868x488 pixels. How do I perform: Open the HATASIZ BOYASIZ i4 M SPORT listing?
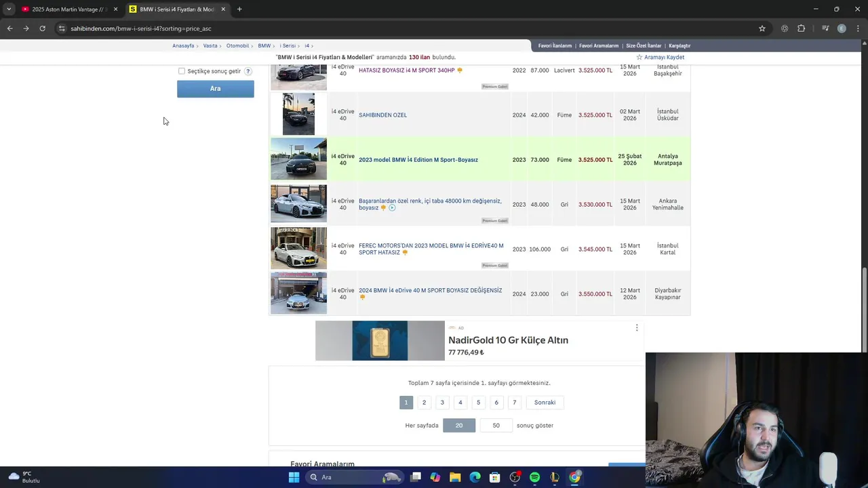[407, 70]
